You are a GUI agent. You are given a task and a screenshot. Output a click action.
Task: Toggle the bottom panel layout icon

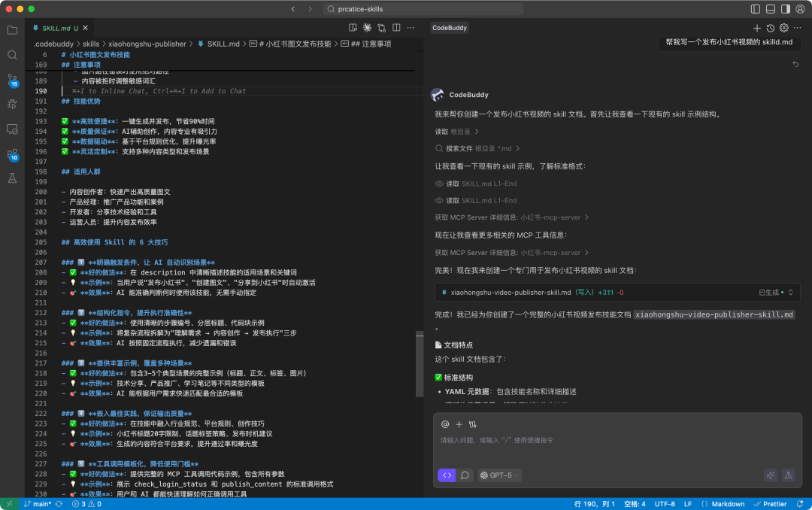771,9
